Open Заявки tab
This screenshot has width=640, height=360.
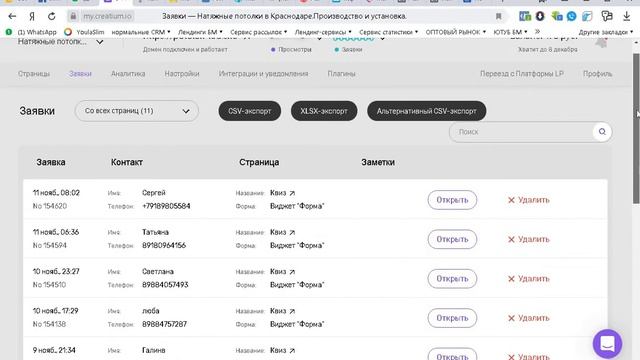(80, 74)
